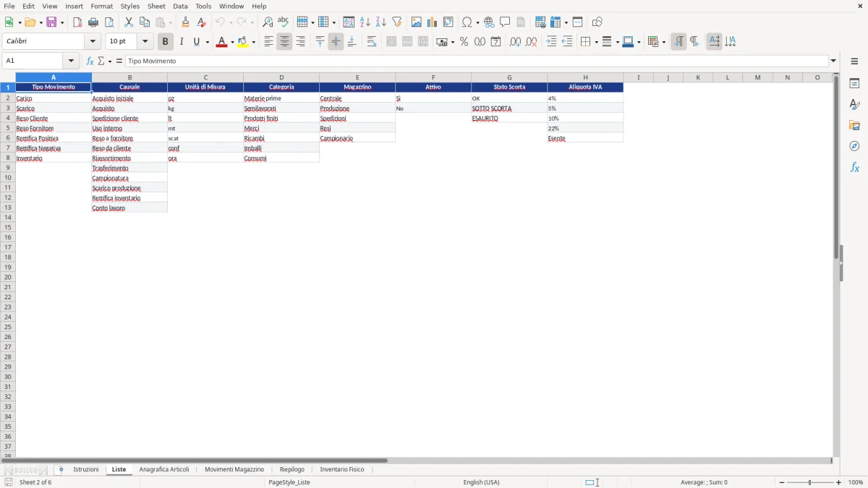Click the 100% zoom level
868x488 pixels.
(x=856, y=482)
